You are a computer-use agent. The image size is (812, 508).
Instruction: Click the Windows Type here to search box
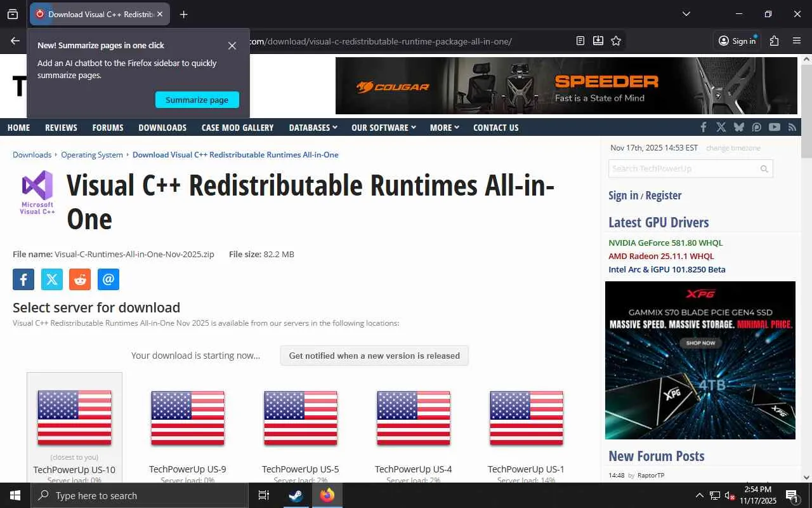click(x=140, y=495)
